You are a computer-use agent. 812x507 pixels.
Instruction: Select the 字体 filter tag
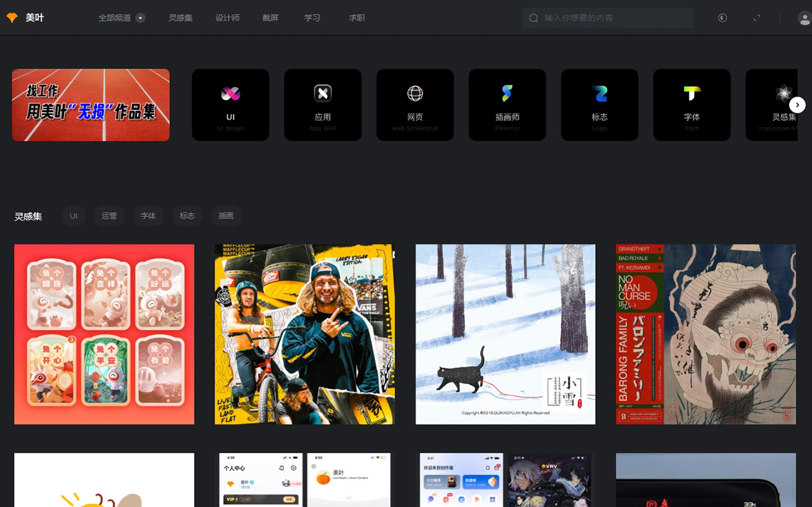pos(148,216)
